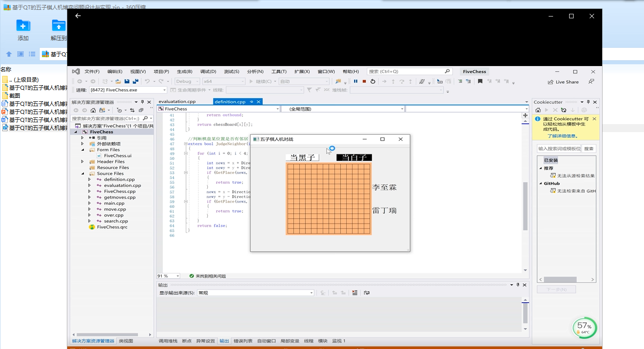
Task: Collapse code fold at line 53
Action: (x=186, y=172)
